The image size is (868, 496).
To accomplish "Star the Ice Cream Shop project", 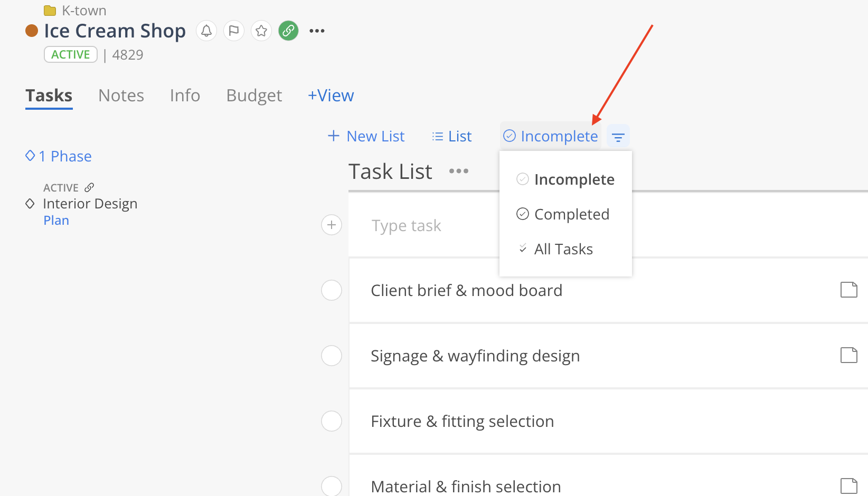I will (261, 31).
